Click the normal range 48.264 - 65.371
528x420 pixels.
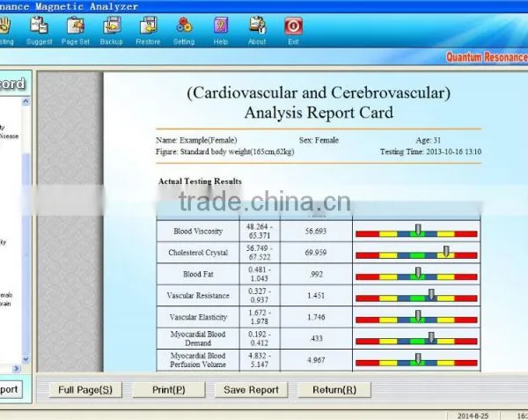260,231
